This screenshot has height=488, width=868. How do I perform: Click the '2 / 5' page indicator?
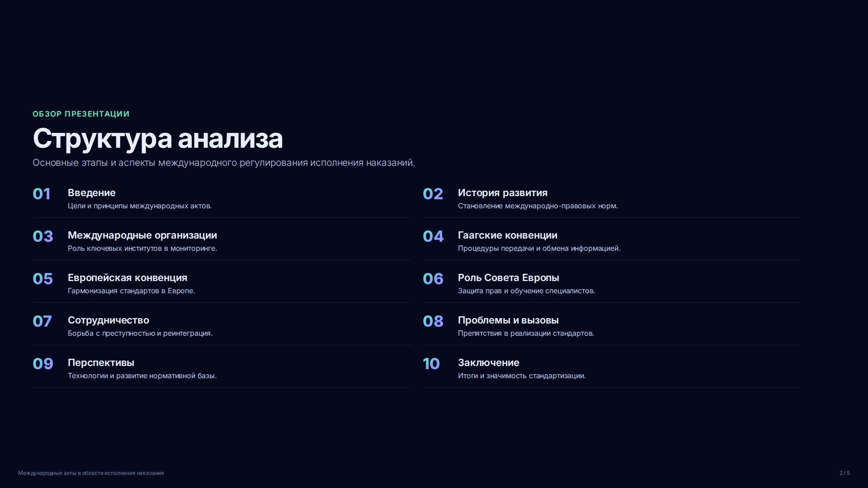tap(845, 473)
